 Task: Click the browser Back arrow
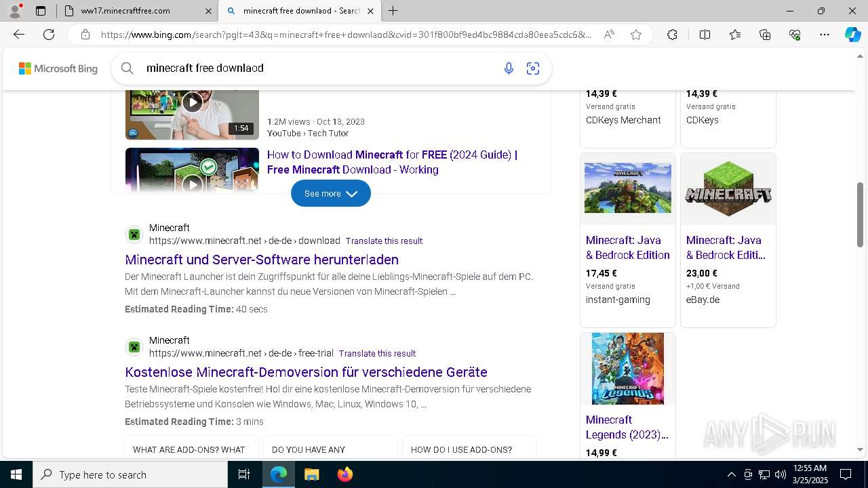pos(19,35)
